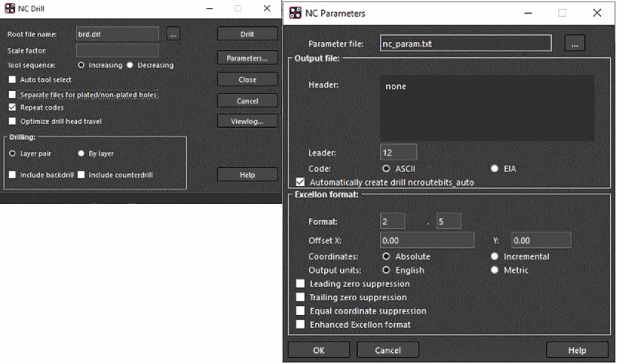
Task: Click the Format decimal digits field
Action: 449,221
